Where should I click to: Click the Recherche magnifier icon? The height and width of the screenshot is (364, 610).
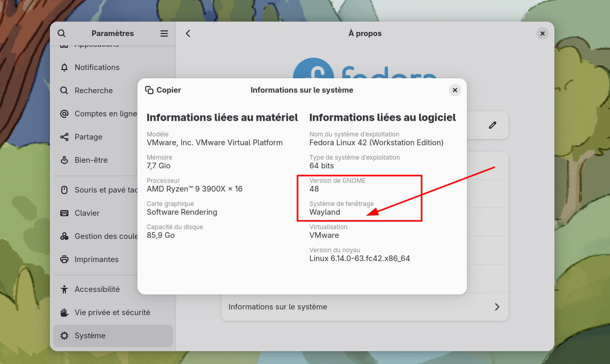pyautogui.click(x=64, y=91)
